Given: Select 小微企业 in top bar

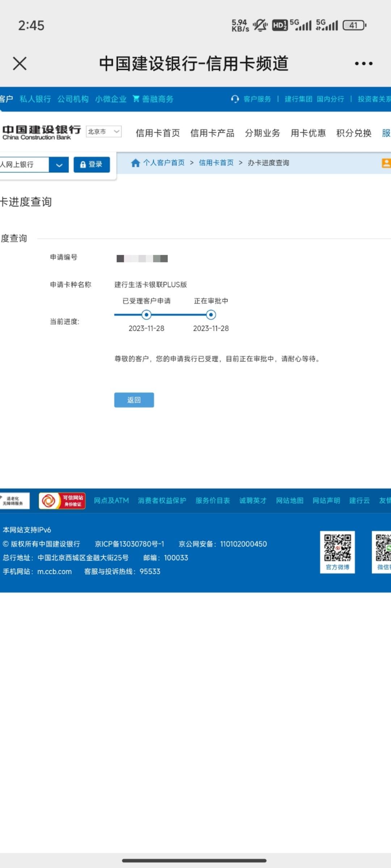Looking at the screenshot, I should click(111, 99).
